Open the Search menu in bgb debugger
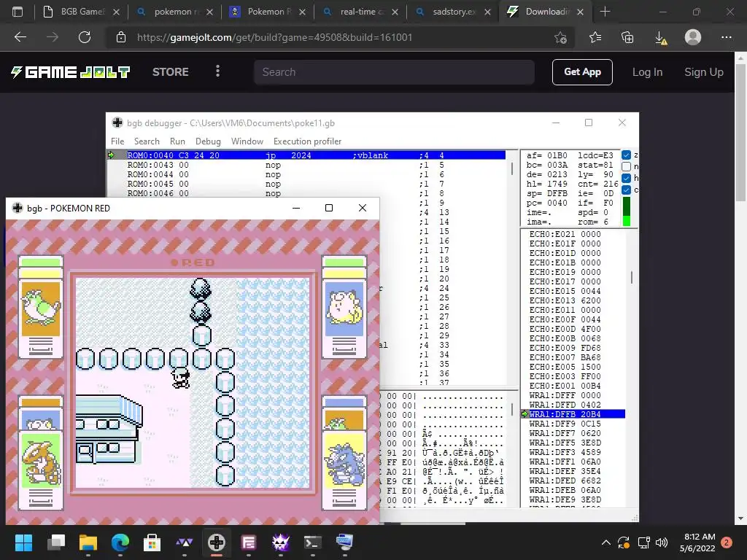 [147, 141]
